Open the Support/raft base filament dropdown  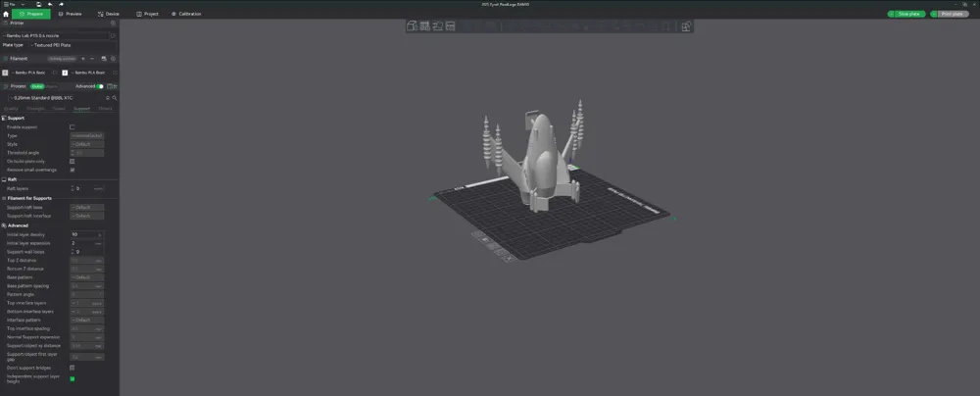click(x=87, y=207)
